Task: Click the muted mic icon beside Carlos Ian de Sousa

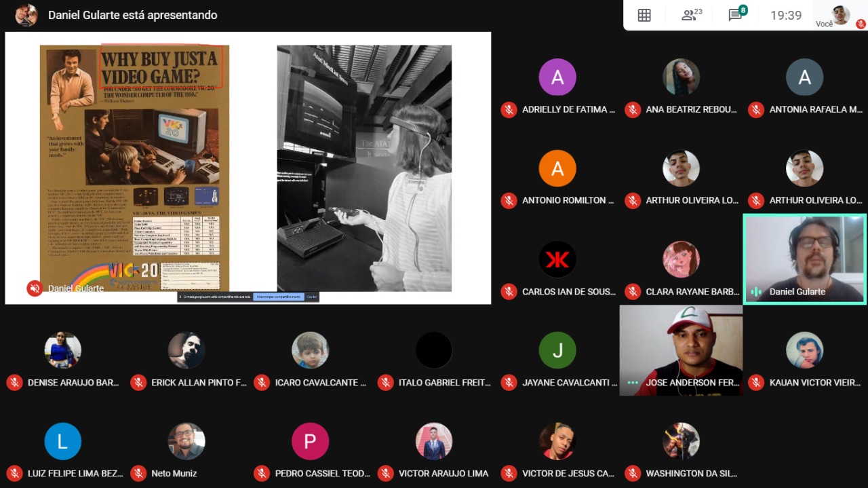Action: point(509,291)
